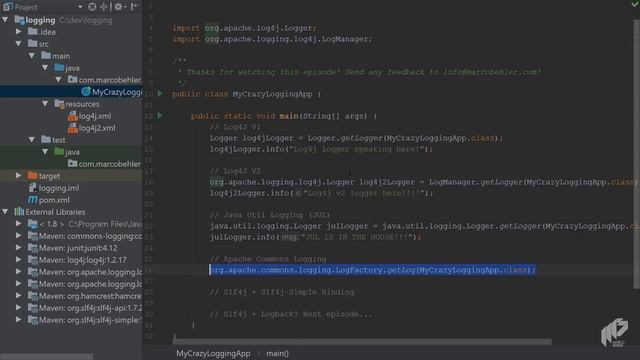
Task: Click the Project panel horizontal scrollbar
Action: point(47,356)
